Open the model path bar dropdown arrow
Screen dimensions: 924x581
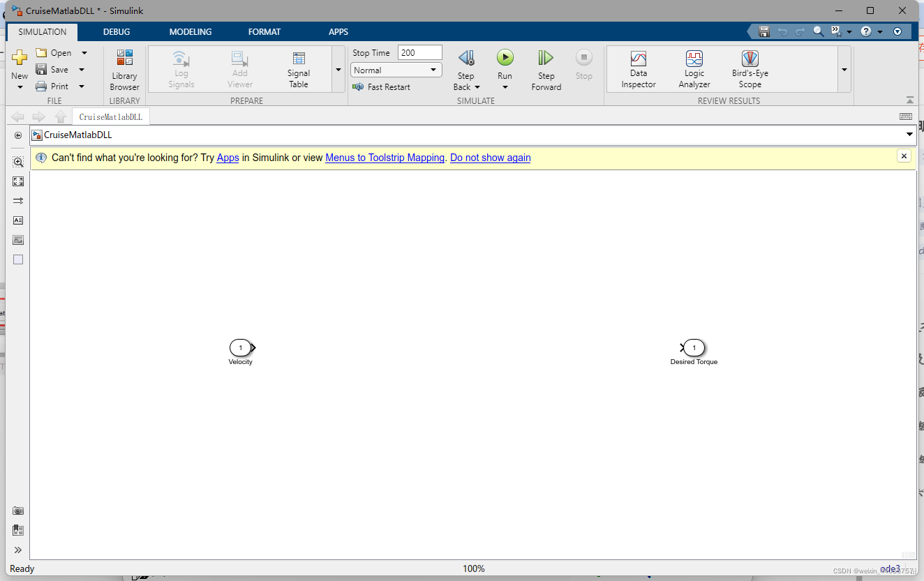[x=909, y=135]
